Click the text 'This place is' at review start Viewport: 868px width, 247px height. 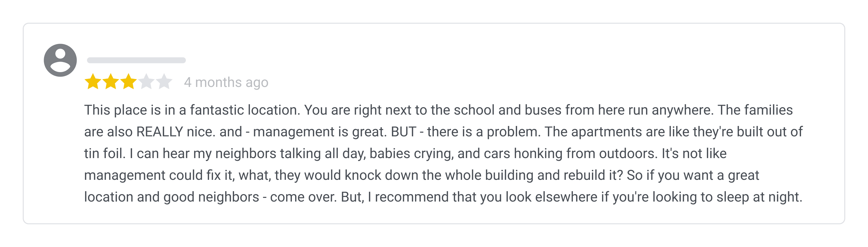point(123,110)
